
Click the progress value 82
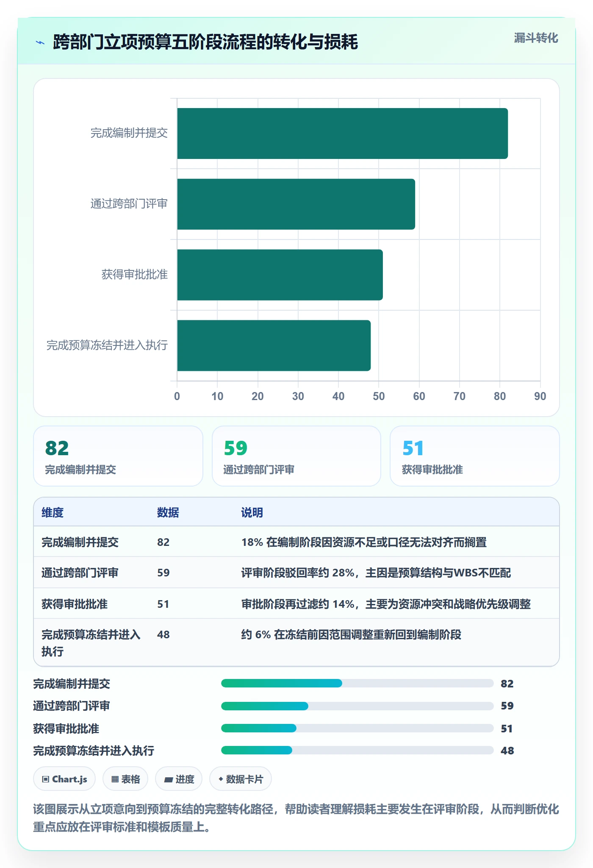[507, 684]
